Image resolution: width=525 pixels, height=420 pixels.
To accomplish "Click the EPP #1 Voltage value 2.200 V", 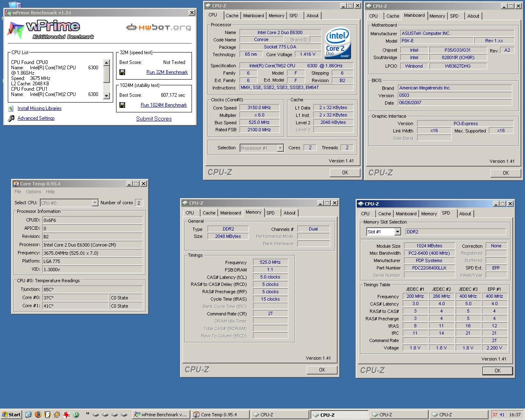I will 494,348.
